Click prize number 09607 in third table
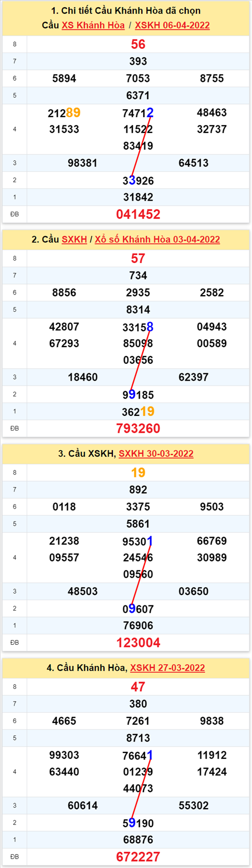 coord(138,609)
